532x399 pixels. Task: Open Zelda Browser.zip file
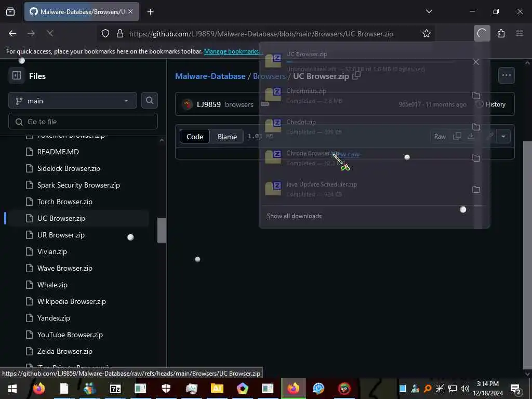coord(65,351)
